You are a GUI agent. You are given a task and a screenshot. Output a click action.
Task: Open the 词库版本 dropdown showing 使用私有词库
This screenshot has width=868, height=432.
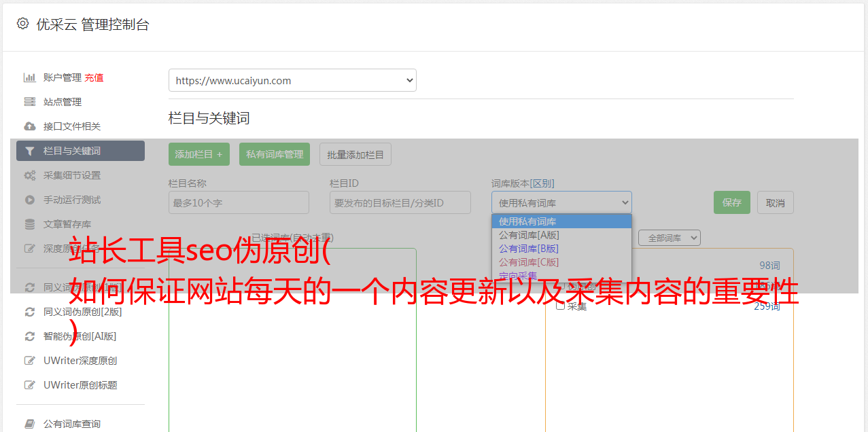[561, 202]
